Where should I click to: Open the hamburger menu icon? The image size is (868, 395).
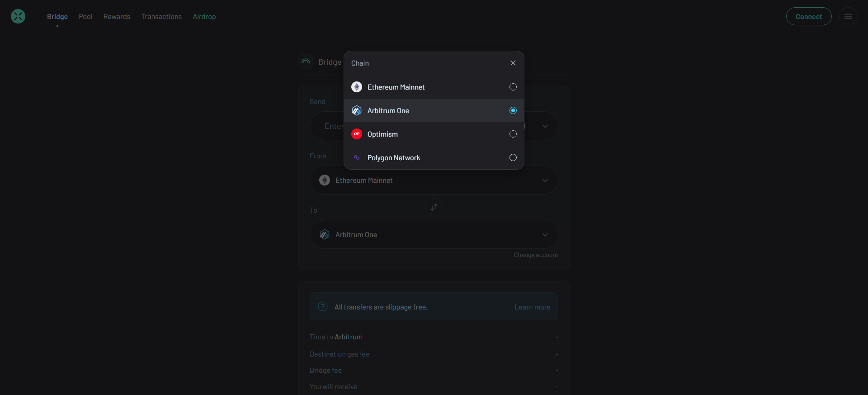pyautogui.click(x=848, y=16)
